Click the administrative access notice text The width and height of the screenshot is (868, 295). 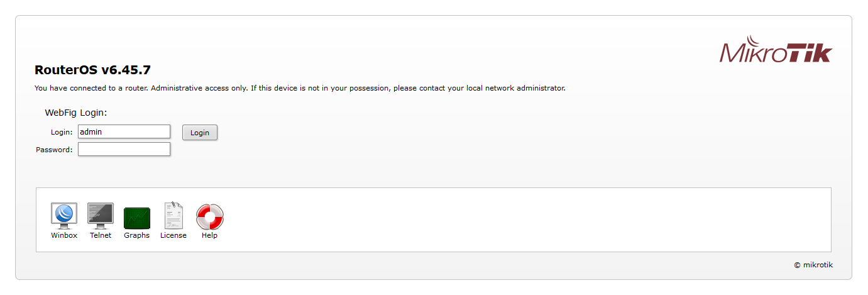(x=300, y=88)
